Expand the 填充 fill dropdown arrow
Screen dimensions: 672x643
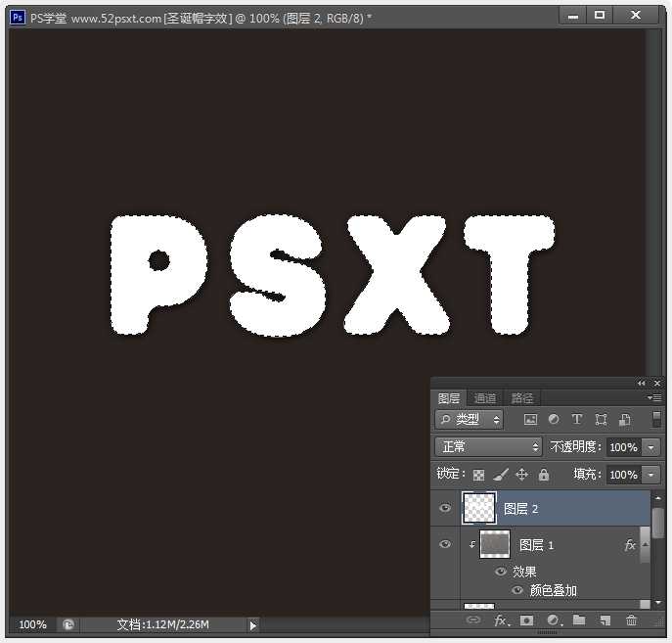coord(651,475)
